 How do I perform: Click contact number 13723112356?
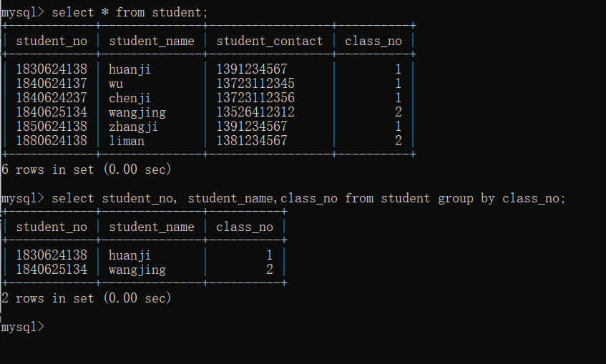(255, 98)
